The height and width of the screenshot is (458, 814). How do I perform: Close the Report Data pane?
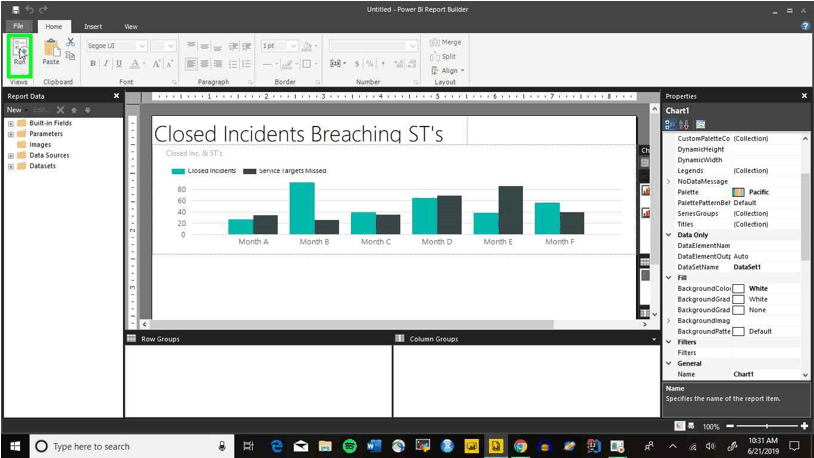[116, 96]
